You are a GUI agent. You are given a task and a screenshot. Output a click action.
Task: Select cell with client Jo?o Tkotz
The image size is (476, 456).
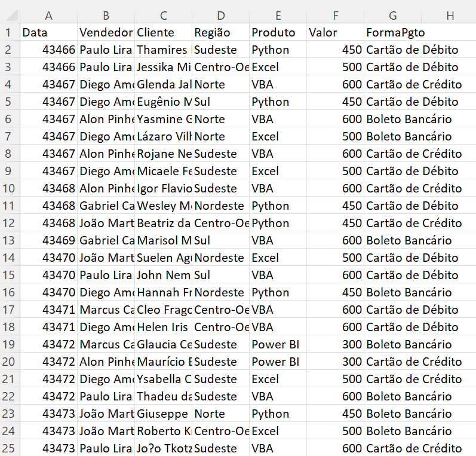(163, 448)
